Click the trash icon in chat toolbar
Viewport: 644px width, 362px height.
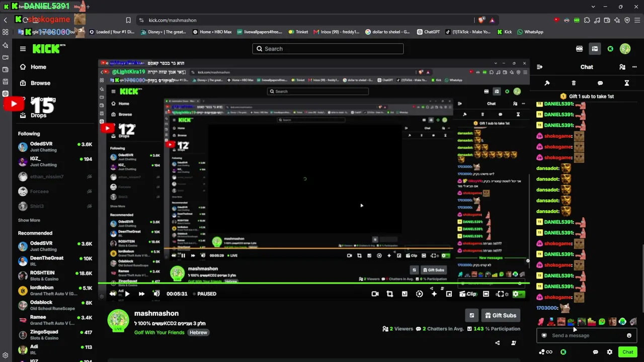(574, 83)
